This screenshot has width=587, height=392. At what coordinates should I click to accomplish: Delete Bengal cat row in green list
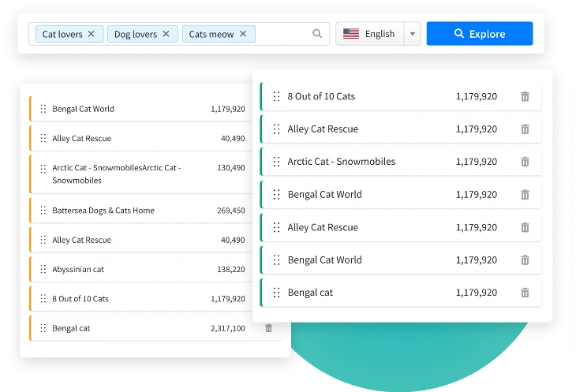pos(525,293)
